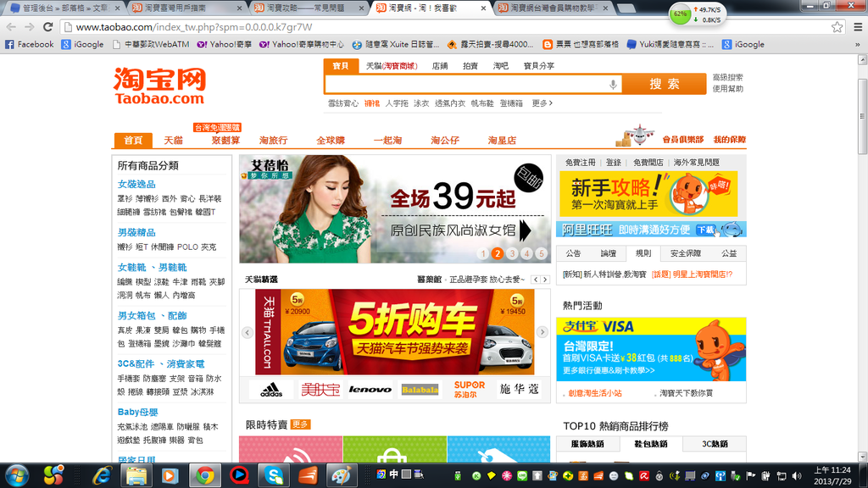The image size is (868, 488).
Task: Reload the Taobao page
Action: pos(48,26)
